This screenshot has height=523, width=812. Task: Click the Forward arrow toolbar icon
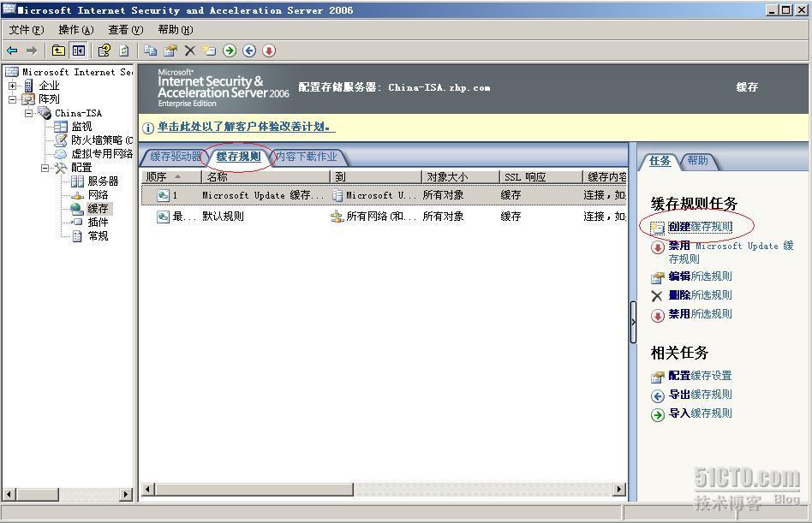point(32,51)
